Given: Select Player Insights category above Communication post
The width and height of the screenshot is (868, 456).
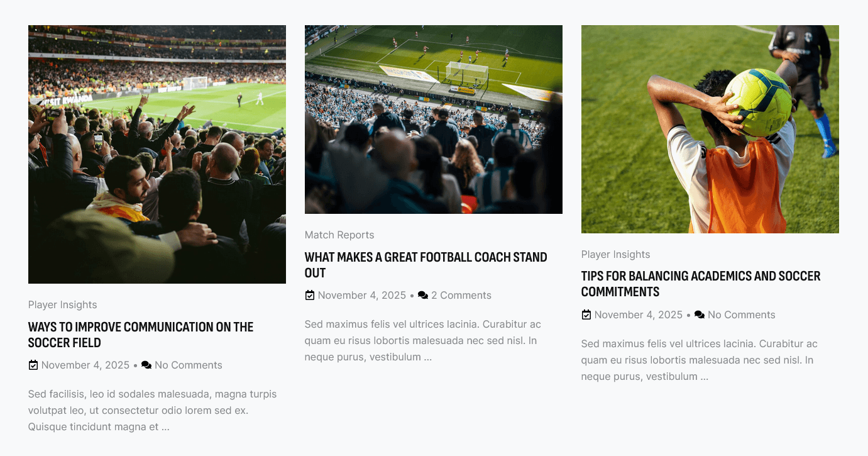Looking at the screenshot, I should [63, 304].
